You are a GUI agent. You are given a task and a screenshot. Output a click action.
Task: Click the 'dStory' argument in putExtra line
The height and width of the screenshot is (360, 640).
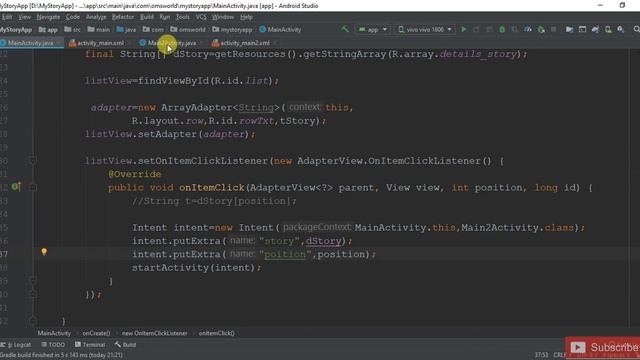[x=323, y=241]
